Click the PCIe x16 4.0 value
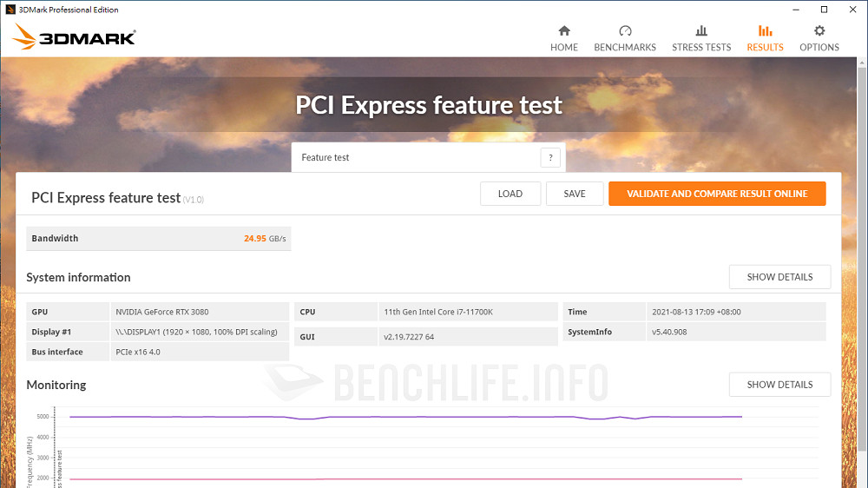The image size is (868, 488). coord(138,352)
